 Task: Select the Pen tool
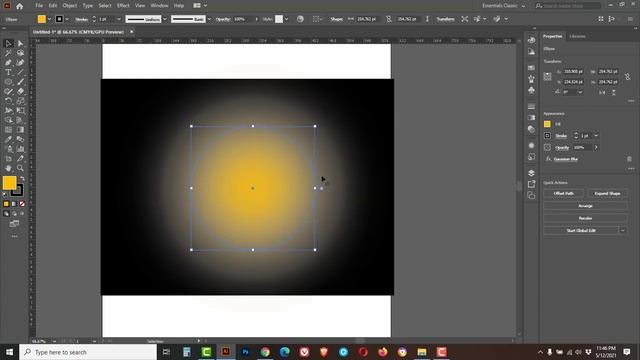(x=8, y=63)
